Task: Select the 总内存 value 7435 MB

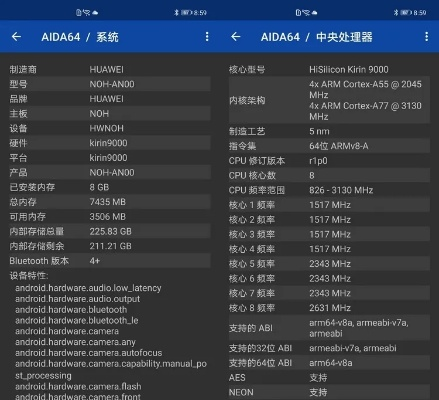Action: [x=108, y=202]
